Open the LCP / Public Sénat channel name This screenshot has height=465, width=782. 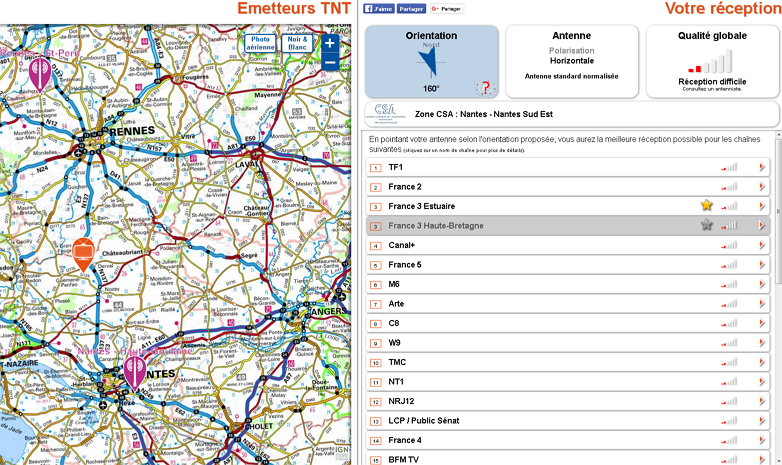click(x=424, y=421)
